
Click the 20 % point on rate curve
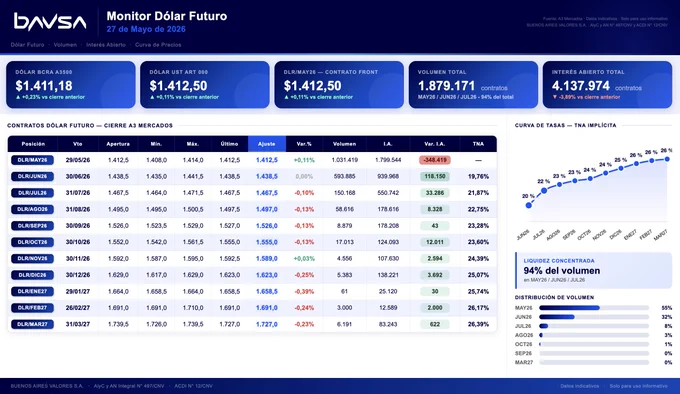pyautogui.click(x=529, y=205)
